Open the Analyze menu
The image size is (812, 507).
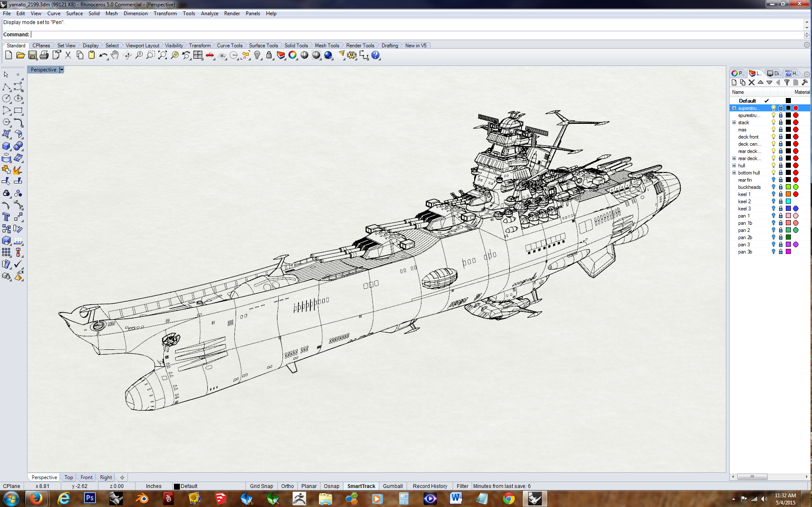(x=209, y=14)
